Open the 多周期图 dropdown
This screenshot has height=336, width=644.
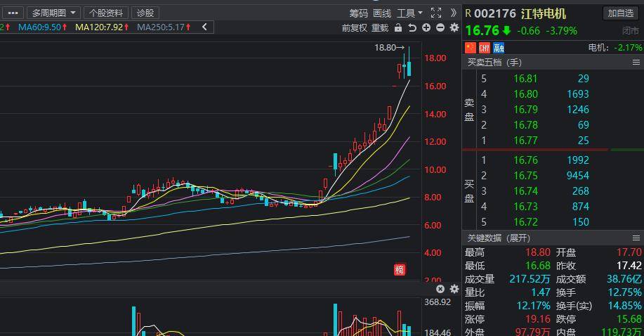coord(54,13)
